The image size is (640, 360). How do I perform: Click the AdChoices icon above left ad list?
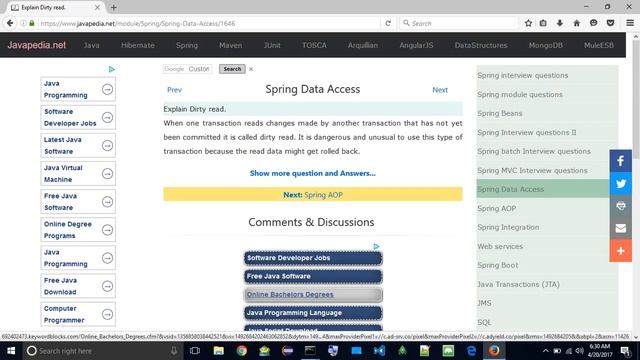tap(111, 69)
